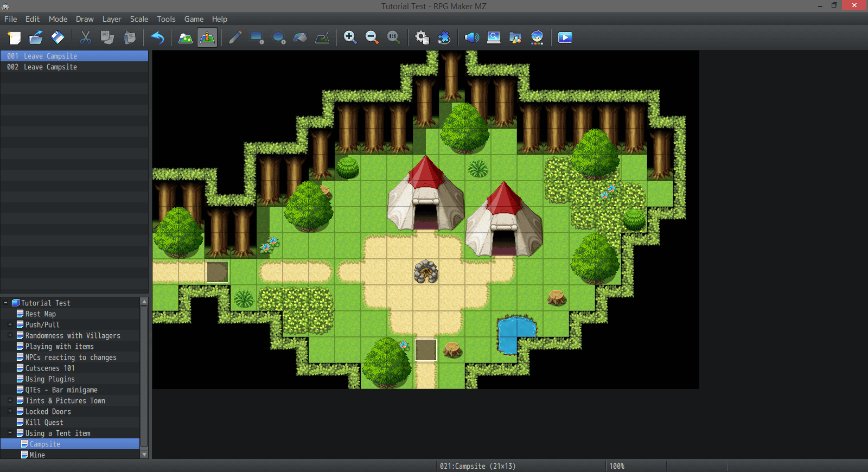Select the Pencil drawing tool
This screenshot has height=472, width=868.
coord(235,37)
